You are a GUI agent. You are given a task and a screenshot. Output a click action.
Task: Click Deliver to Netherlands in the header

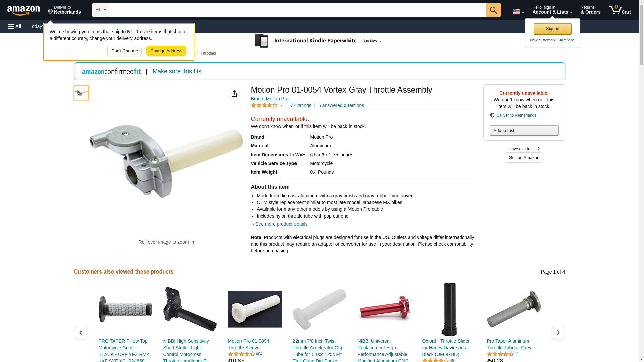pyautogui.click(x=64, y=10)
